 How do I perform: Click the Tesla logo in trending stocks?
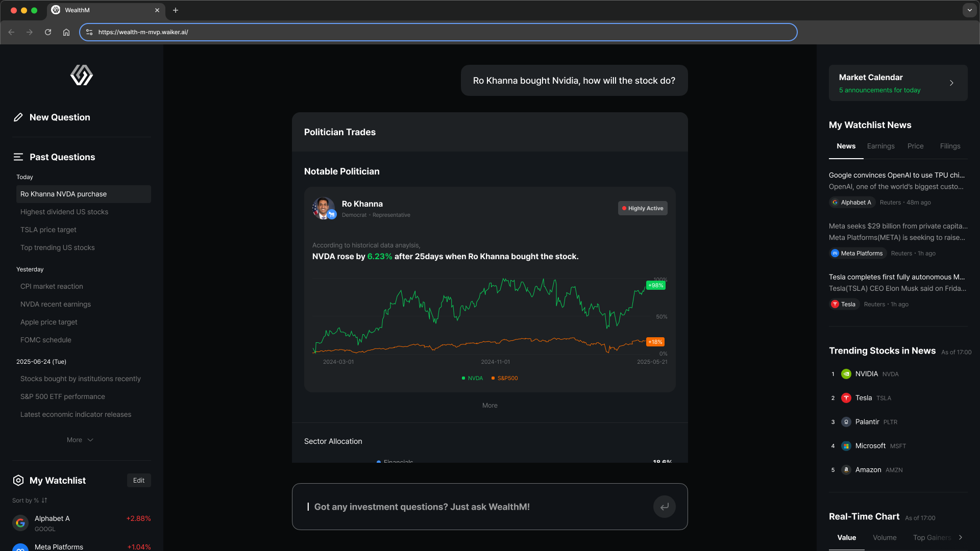coord(846,398)
